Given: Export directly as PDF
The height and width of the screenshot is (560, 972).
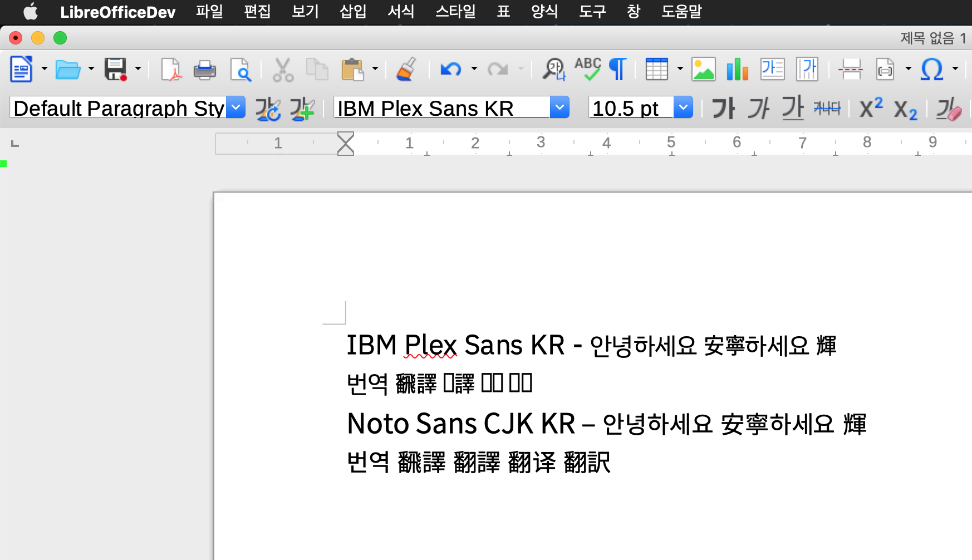Looking at the screenshot, I should pyautogui.click(x=171, y=70).
